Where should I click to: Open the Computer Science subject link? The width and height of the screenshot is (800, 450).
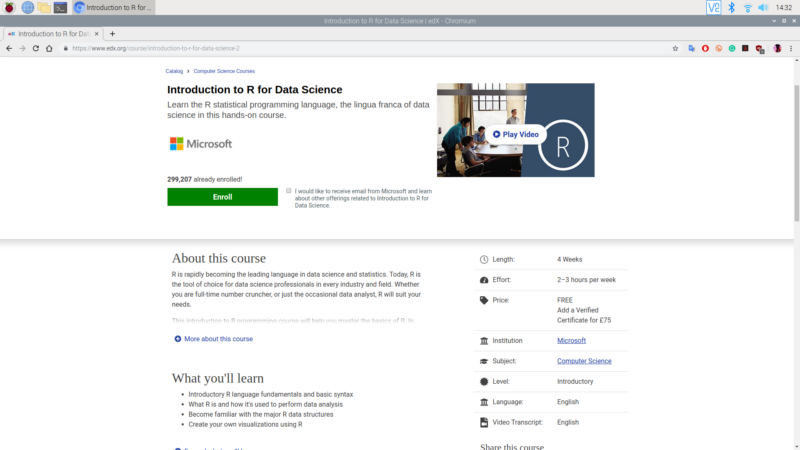(x=584, y=361)
